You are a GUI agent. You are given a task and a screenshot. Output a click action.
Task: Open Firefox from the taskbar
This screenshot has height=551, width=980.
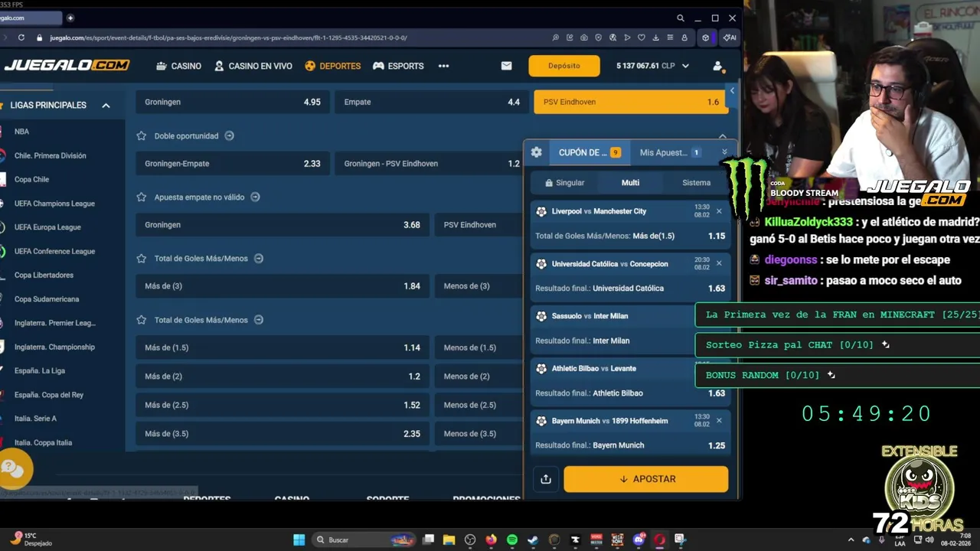point(491,540)
